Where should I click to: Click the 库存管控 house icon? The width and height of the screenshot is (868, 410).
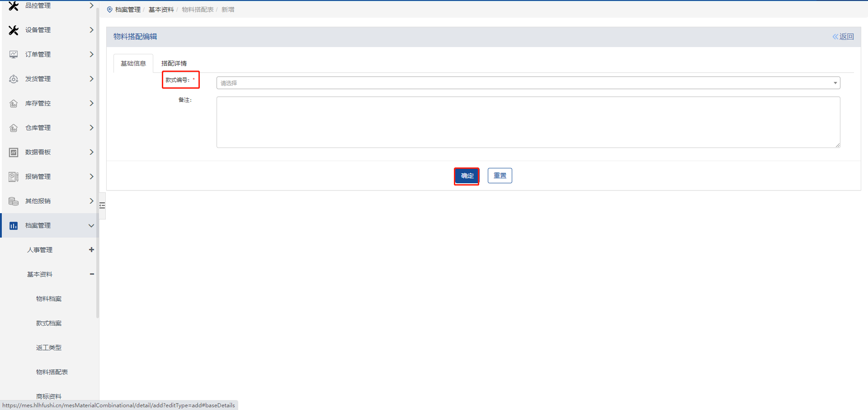[x=14, y=103]
